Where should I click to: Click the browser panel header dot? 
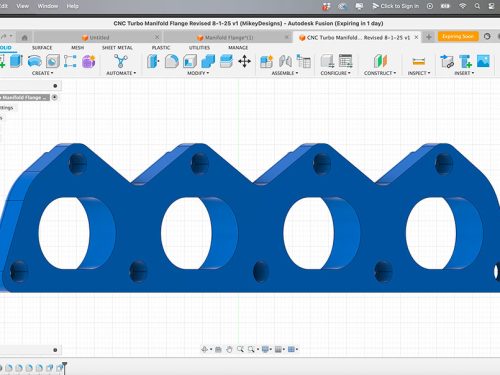[x=55, y=86]
